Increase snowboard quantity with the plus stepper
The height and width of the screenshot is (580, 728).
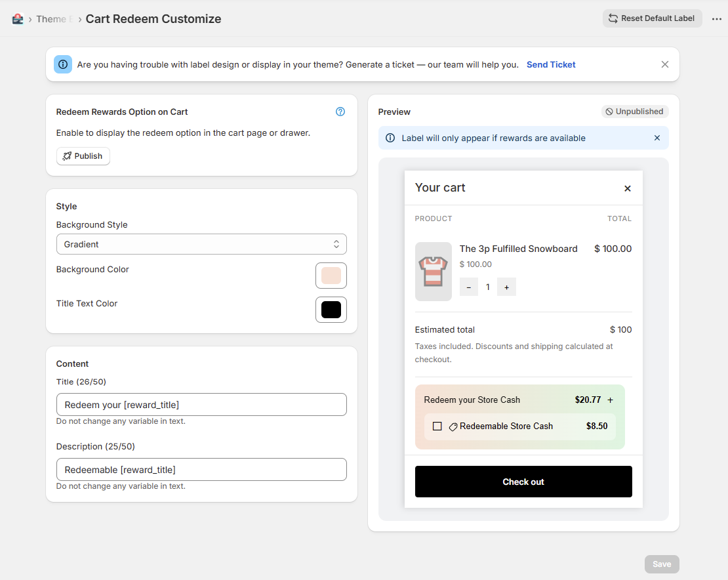(x=506, y=287)
